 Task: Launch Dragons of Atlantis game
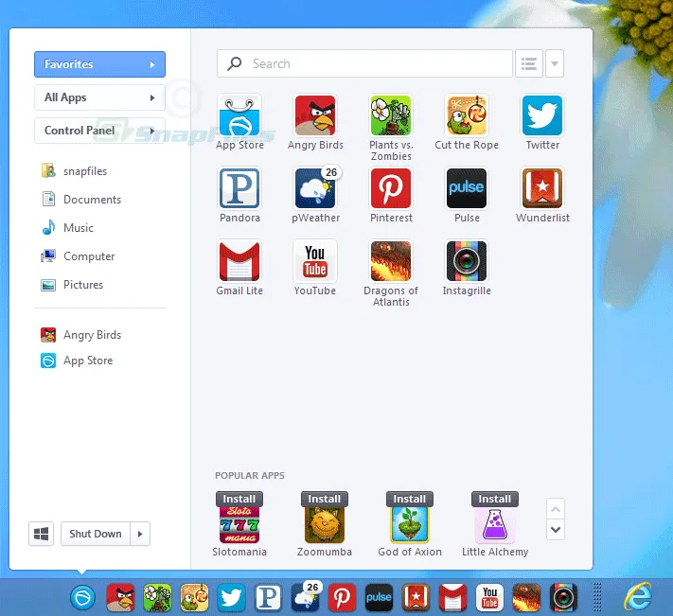391,261
